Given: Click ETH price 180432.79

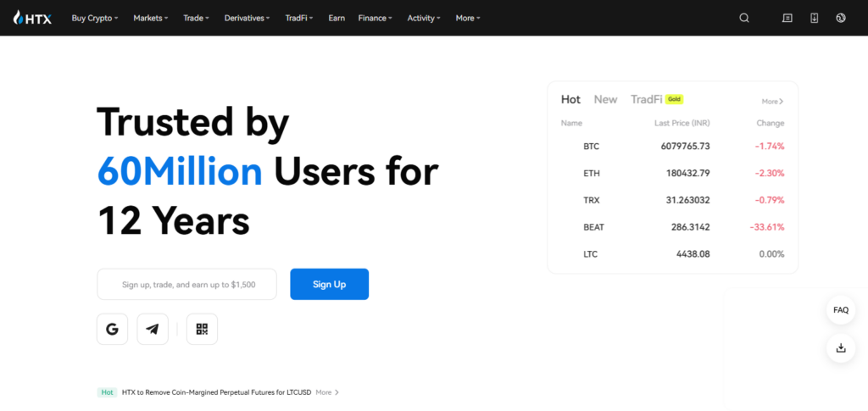Looking at the screenshot, I should [688, 173].
